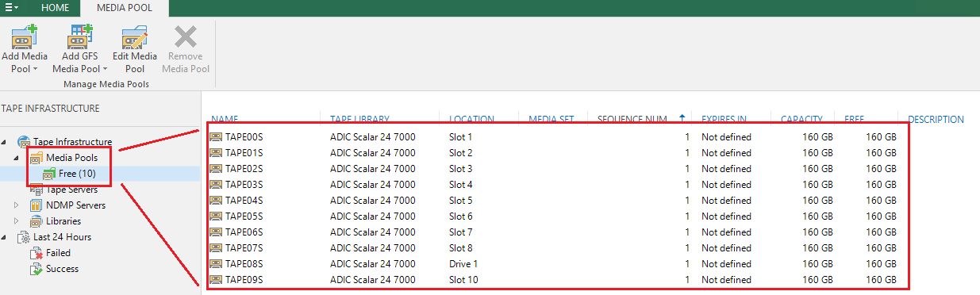Collapse the Last 24 Hours tree node
The width and height of the screenshot is (980, 295).
pos(5,237)
